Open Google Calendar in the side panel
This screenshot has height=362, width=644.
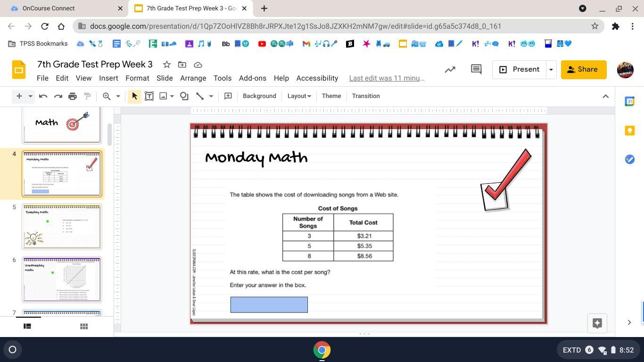629,101
